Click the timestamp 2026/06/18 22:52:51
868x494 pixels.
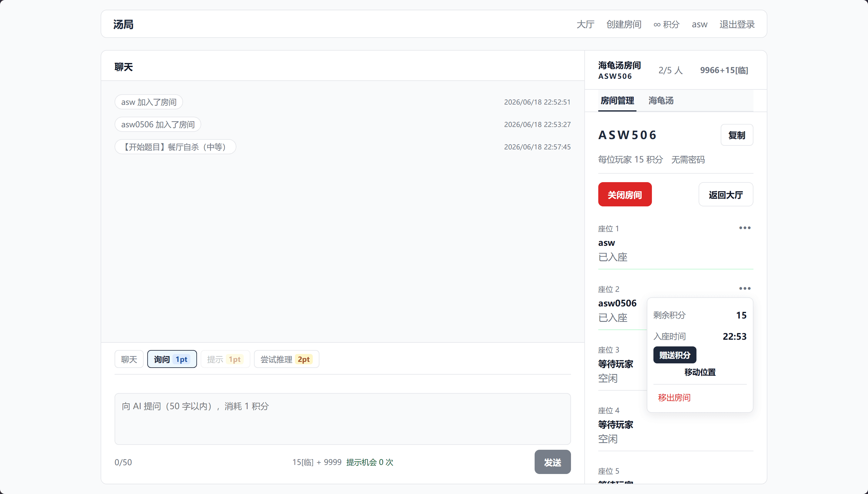pos(537,102)
